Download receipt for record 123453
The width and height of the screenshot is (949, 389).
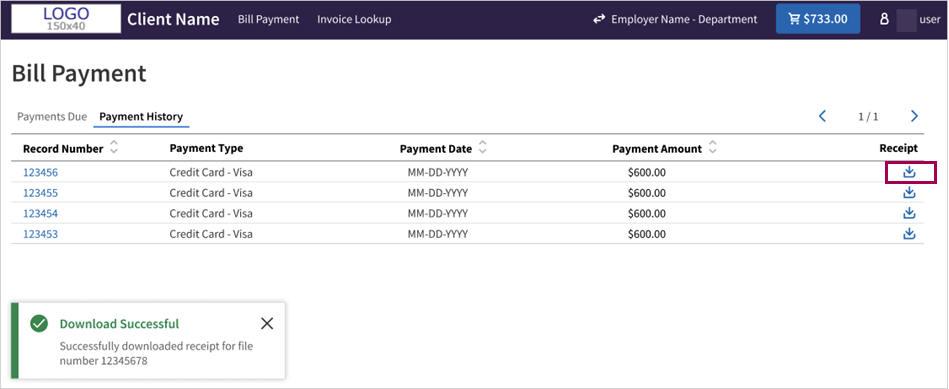(909, 234)
